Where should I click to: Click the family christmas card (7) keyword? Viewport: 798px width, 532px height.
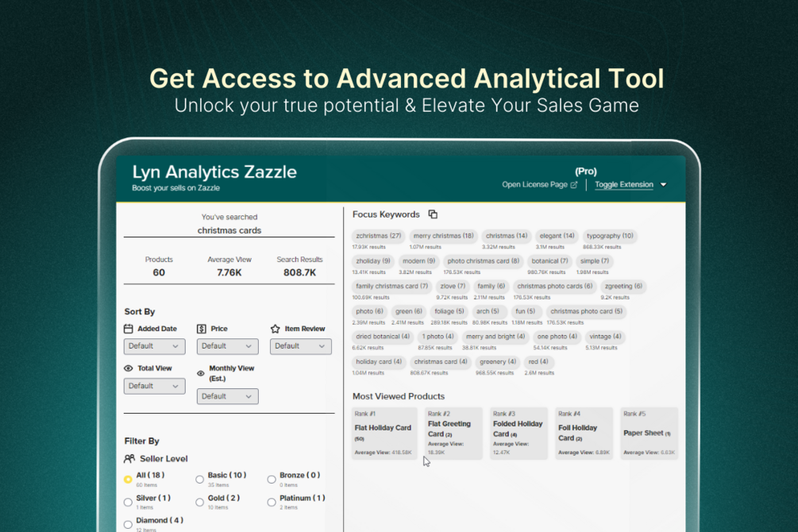392,287
